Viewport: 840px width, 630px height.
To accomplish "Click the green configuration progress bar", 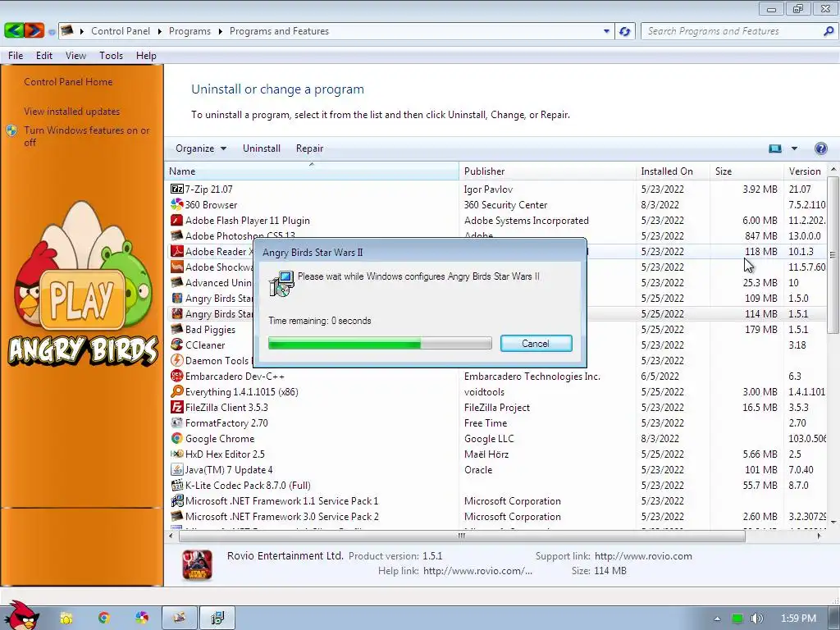I will [379, 344].
